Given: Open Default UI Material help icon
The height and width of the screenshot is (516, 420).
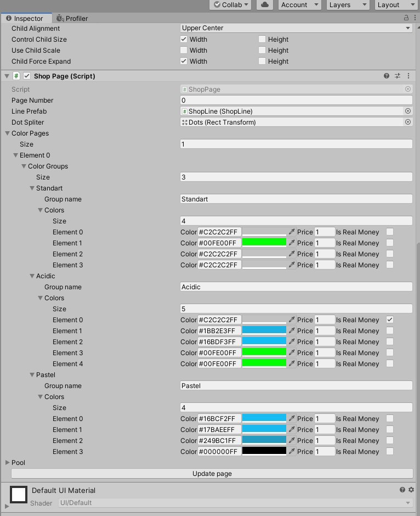Looking at the screenshot, I should (402, 490).
